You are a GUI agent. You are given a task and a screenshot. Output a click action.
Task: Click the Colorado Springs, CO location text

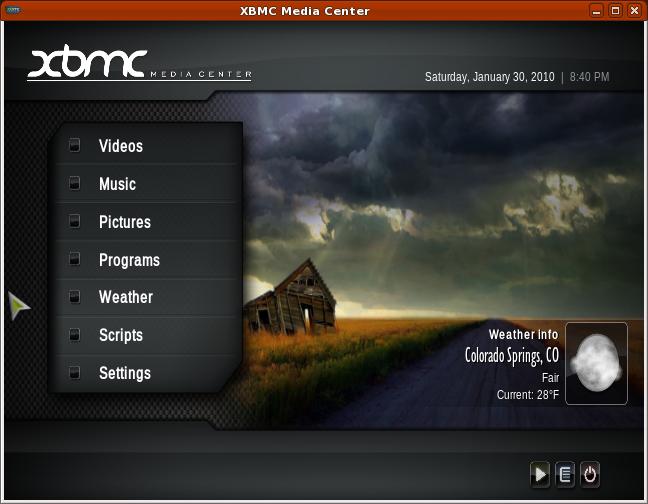(x=512, y=356)
